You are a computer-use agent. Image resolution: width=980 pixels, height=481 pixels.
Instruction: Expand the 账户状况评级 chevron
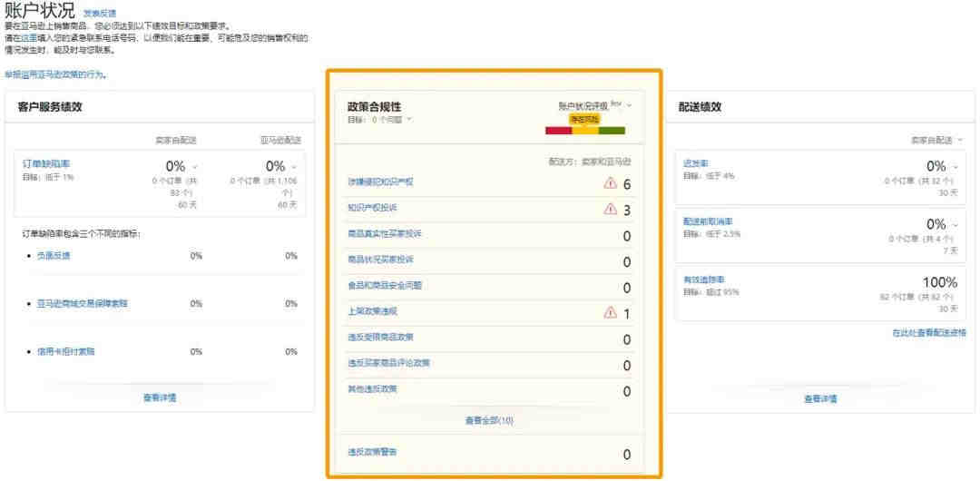pyautogui.click(x=629, y=106)
